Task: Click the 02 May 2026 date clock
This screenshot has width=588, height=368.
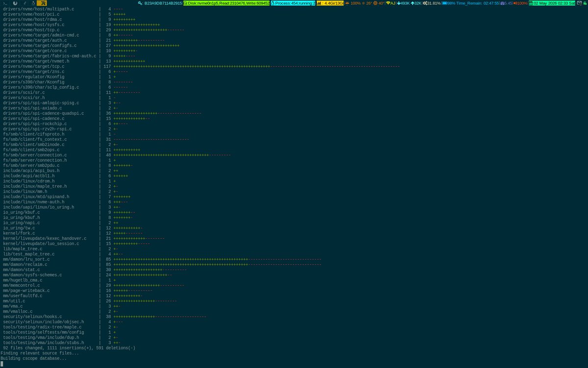Action: [x=552, y=3]
